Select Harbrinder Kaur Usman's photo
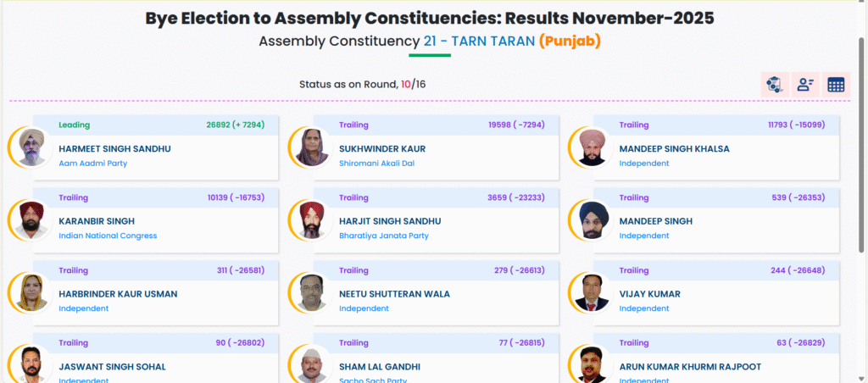 click(32, 293)
